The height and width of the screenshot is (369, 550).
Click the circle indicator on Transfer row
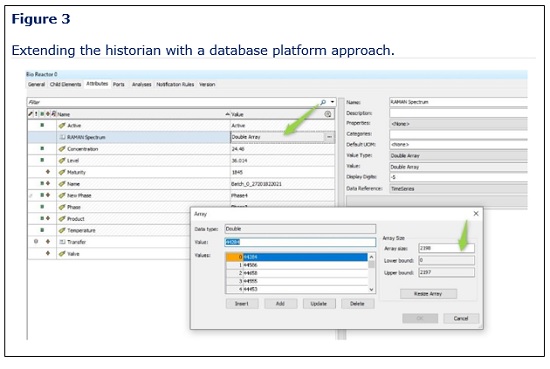36,241
